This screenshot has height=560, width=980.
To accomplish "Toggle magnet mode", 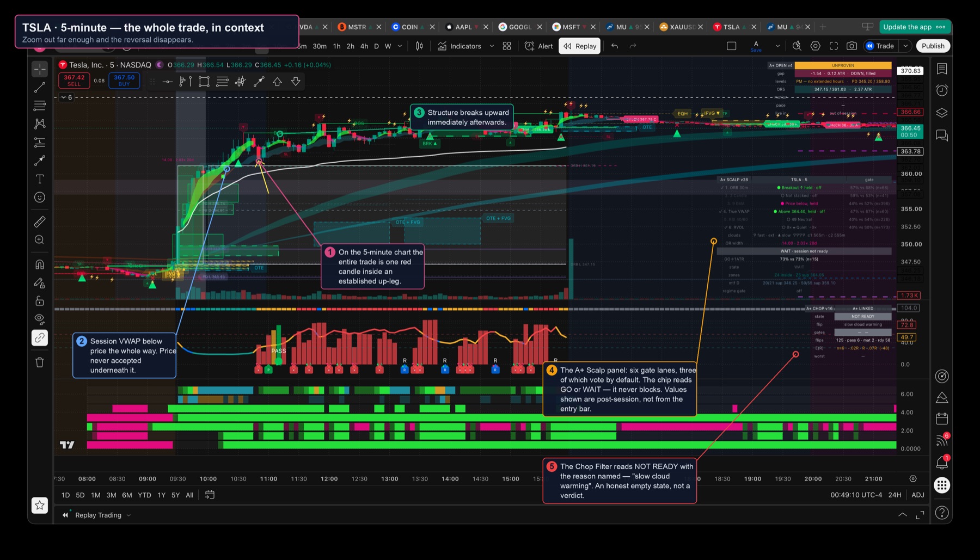I will coord(40,264).
